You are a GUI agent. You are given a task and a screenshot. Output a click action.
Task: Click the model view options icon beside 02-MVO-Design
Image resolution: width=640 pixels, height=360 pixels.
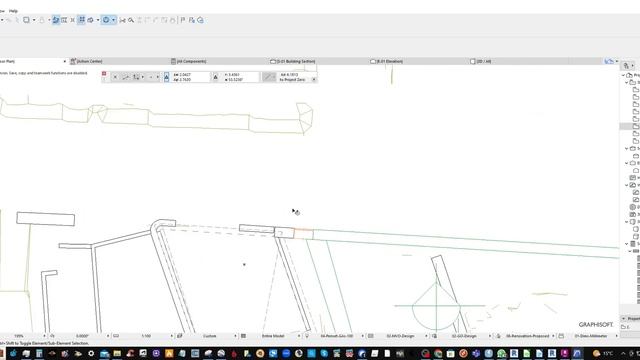pos(371,336)
